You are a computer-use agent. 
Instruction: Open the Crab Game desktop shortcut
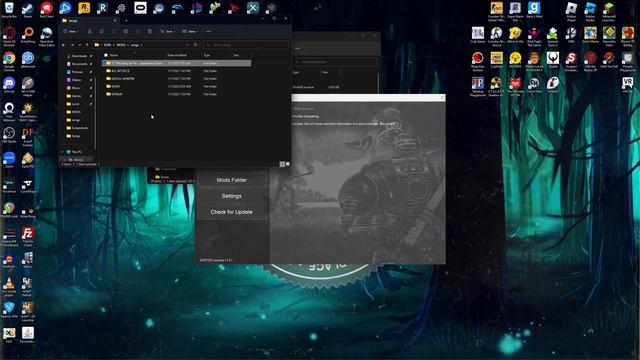[x=478, y=35]
